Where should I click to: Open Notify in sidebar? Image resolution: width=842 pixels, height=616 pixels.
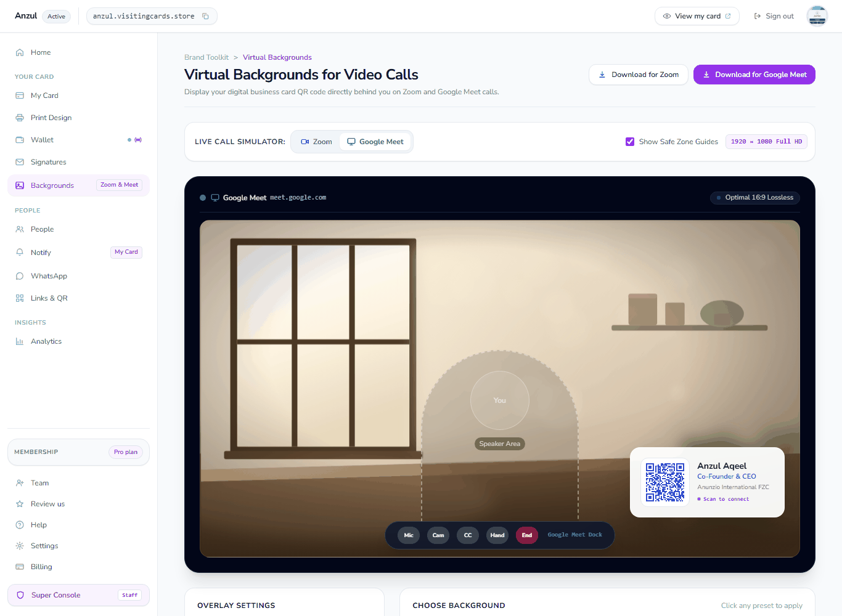click(x=78, y=253)
